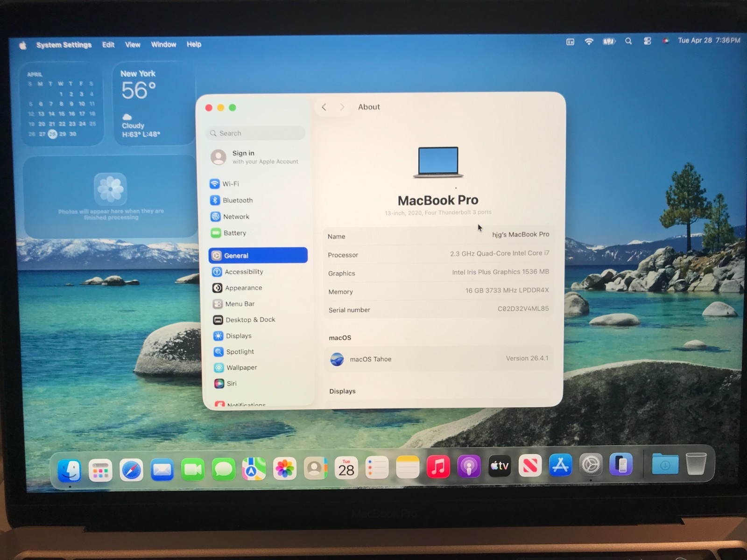Open Bluetooth settings in sidebar
The height and width of the screenshot is (560, 747).
click(x=231, y=200)
